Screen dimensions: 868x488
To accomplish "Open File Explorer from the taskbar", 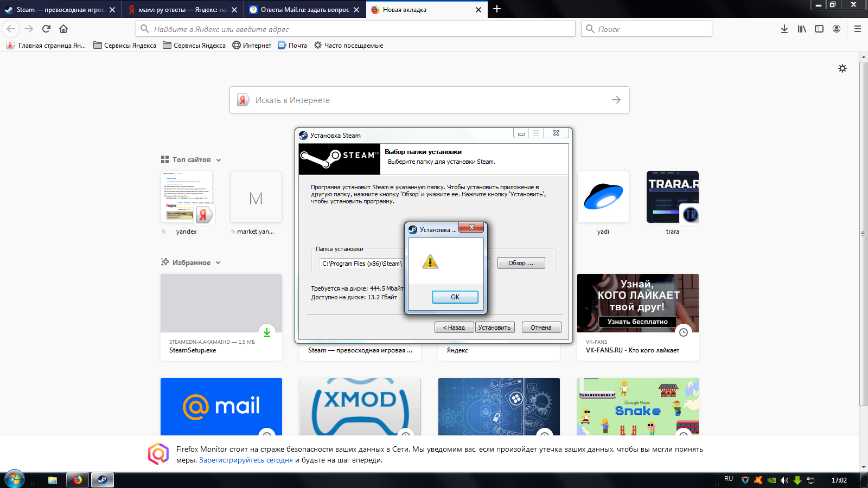I will click(53, 480).
